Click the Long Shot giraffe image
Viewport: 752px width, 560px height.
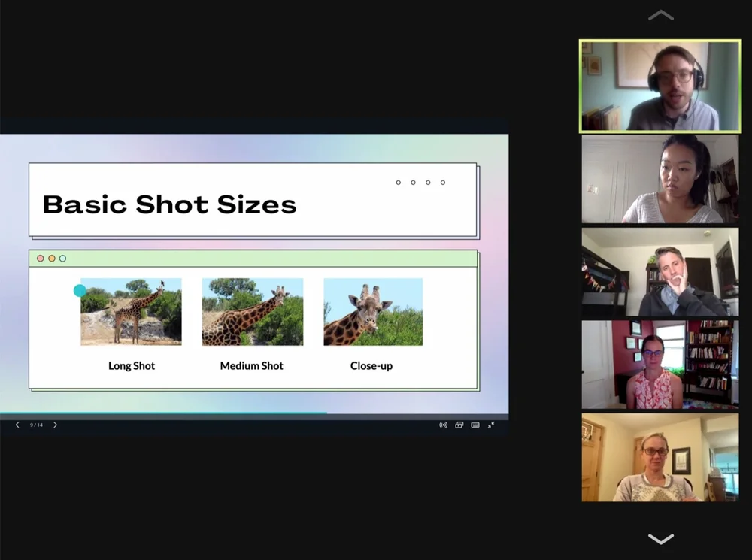click(x=131, y=312)
